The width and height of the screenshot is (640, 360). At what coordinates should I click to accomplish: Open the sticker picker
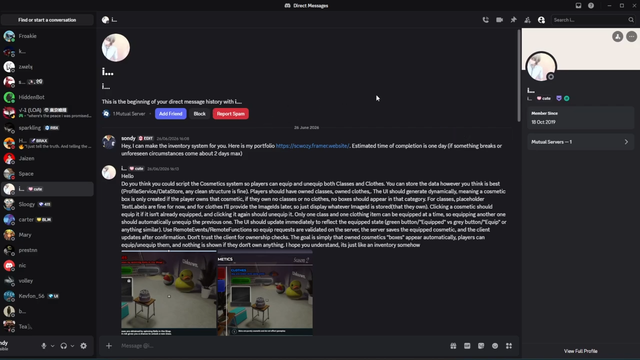(x=481, y=346)
